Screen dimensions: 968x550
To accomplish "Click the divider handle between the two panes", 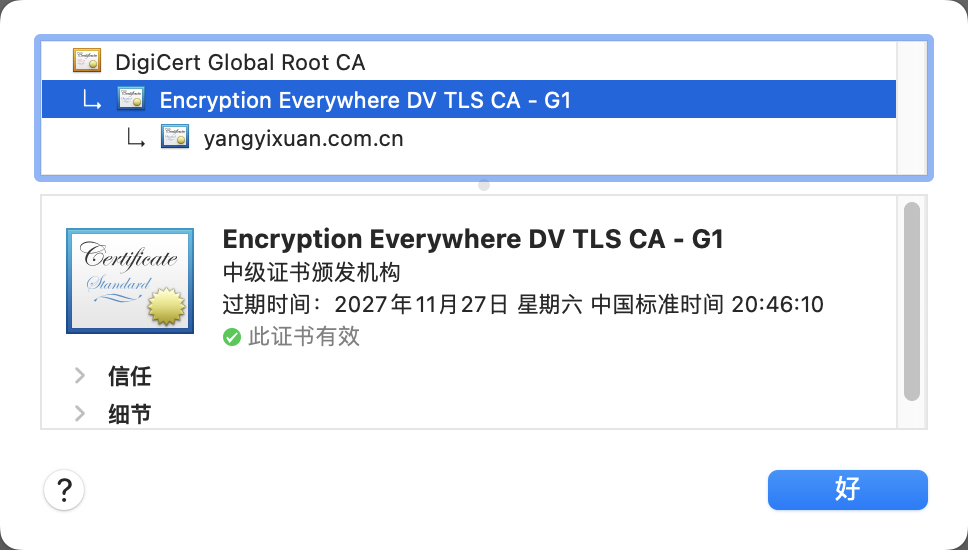I will 484,185.
